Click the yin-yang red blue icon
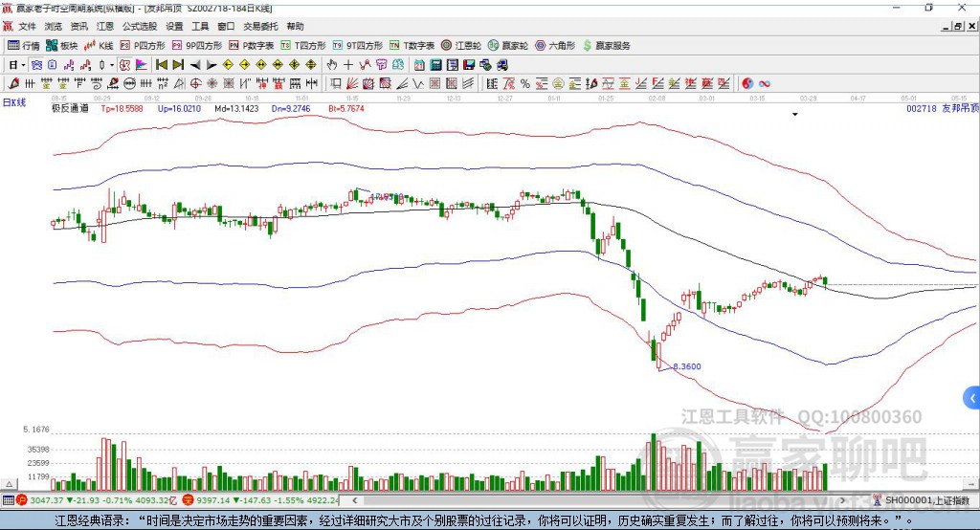 point(747,83)
